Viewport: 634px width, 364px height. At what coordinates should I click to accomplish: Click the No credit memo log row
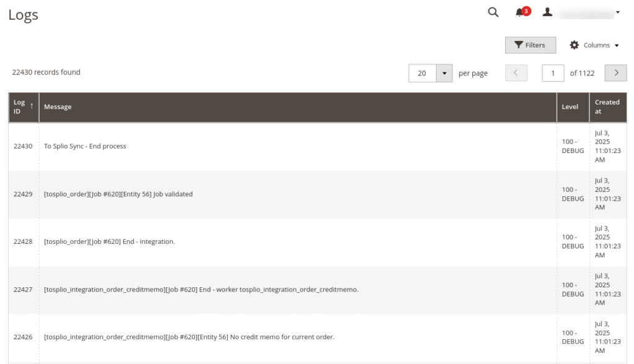pos(189,337)
